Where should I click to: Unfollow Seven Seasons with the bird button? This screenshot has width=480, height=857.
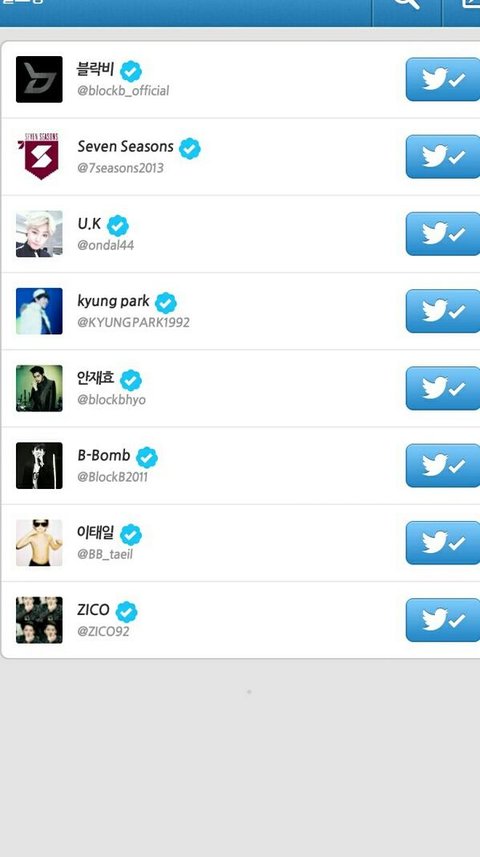(443, 157)
